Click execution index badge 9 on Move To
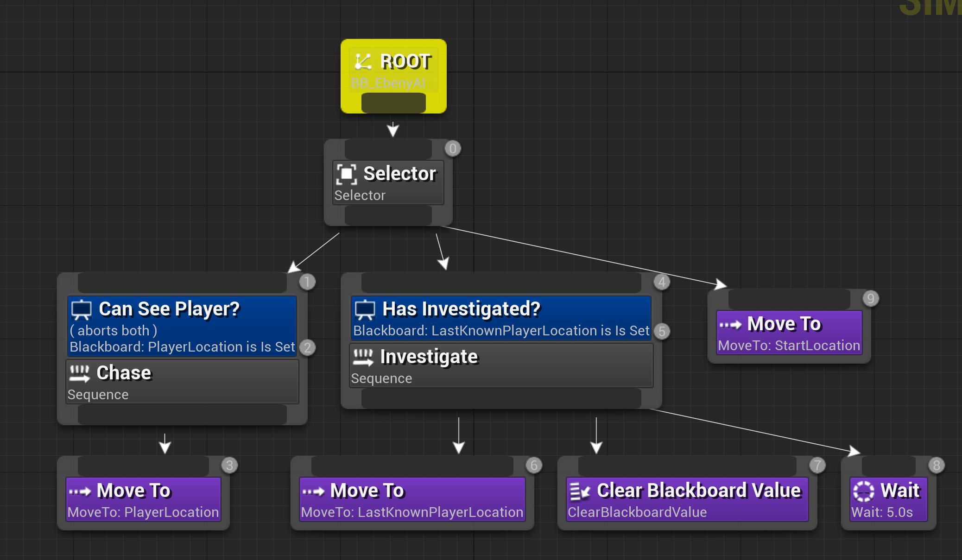The width and height of the screenshot is (962, 560). click(x=871, y=299)
